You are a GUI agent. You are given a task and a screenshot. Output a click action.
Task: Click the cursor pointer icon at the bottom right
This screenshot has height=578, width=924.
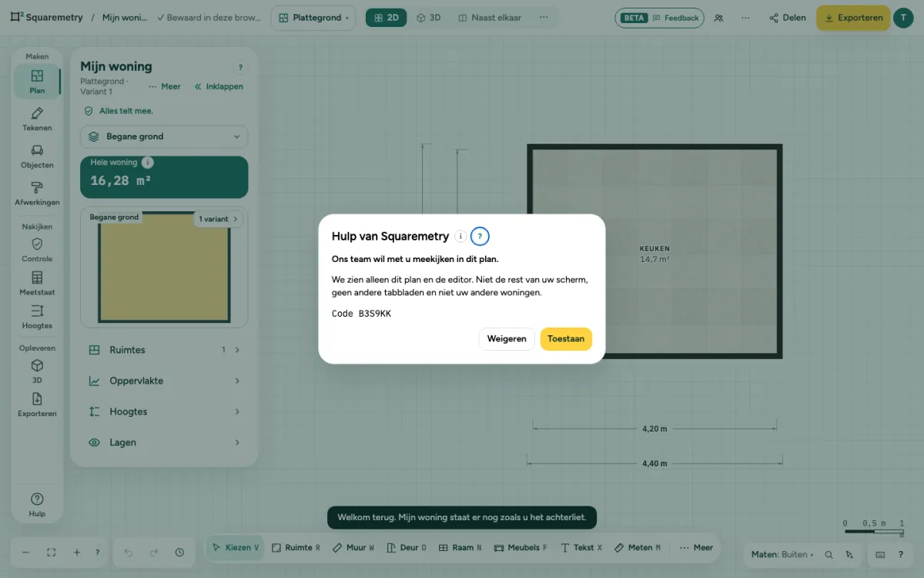pos(849,555)
